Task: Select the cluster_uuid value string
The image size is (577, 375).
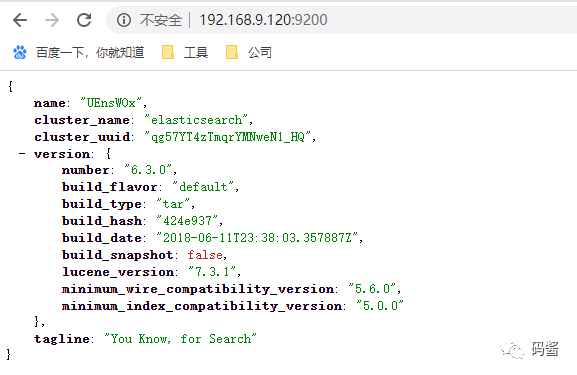Action: coord(228,137)
